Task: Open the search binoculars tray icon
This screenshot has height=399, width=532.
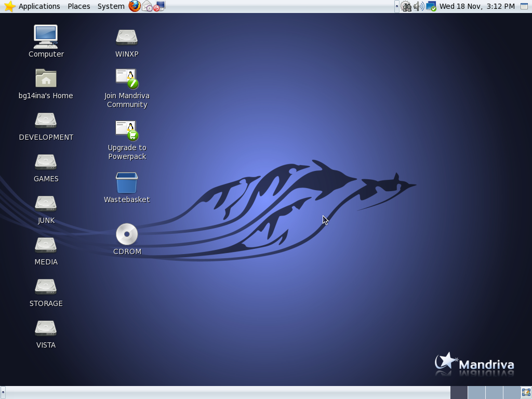Action: tap(406, 6)
